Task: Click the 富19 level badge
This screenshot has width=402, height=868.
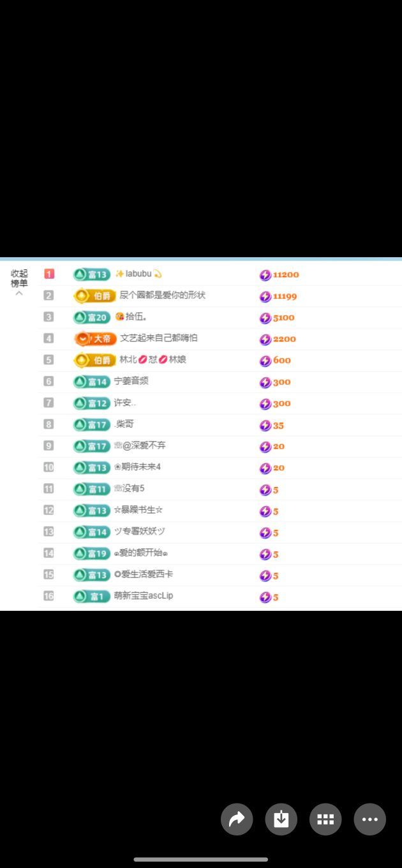Action: point(92,553)
